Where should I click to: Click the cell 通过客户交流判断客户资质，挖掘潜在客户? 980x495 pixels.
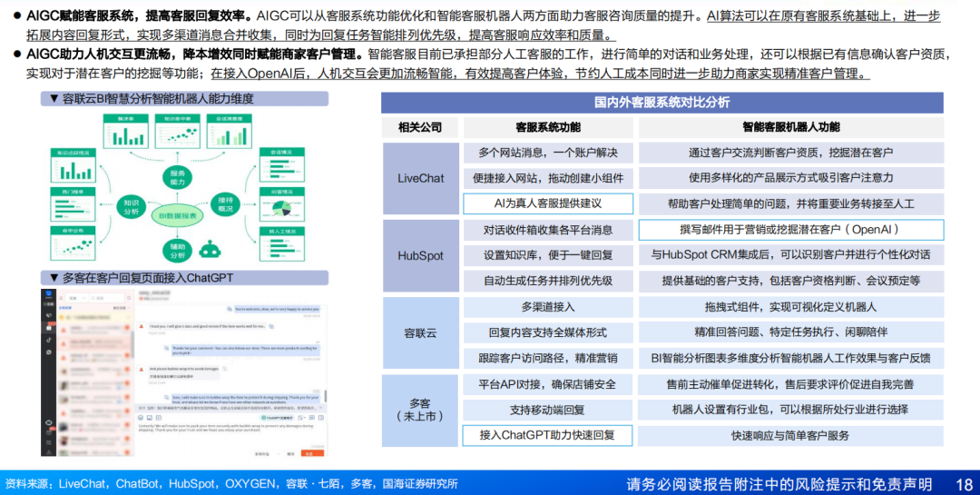coord(790,153)
